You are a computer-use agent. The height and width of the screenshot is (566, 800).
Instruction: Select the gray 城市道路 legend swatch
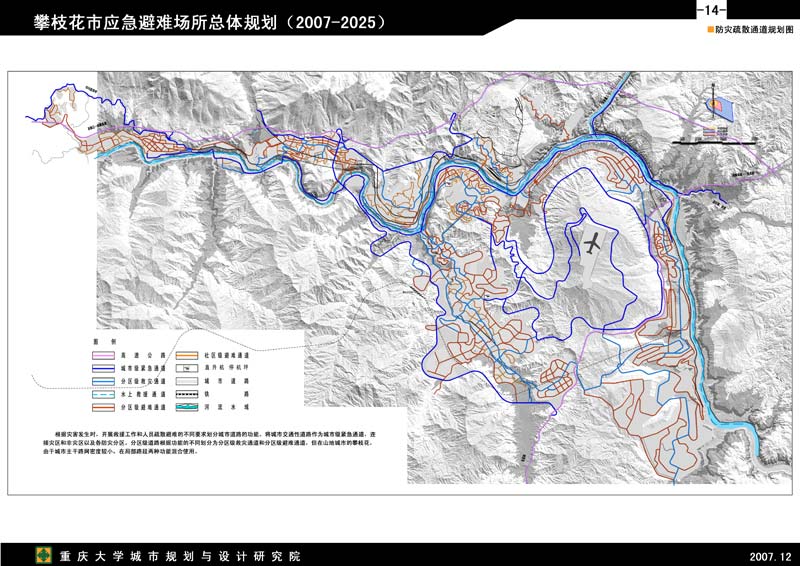(x=186, y=381)
